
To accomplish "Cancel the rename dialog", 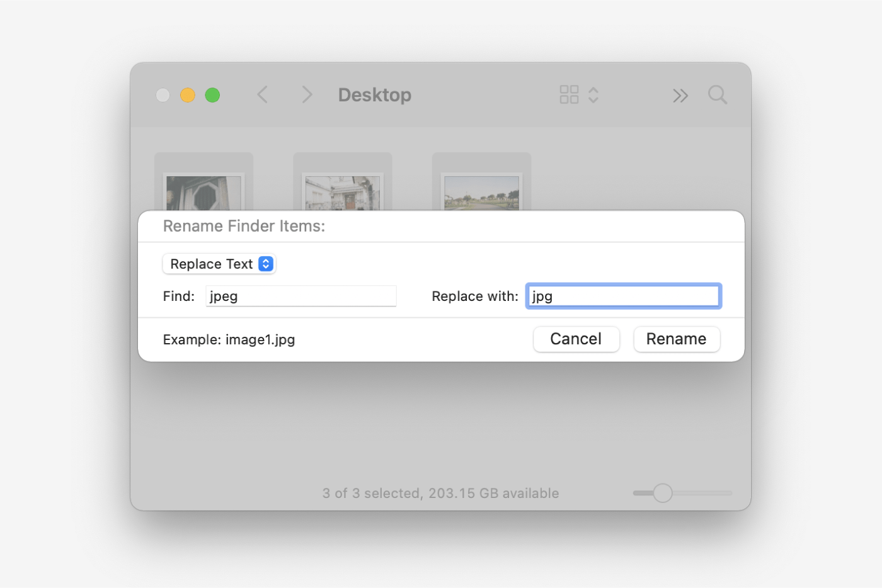I will click(576, 339).
